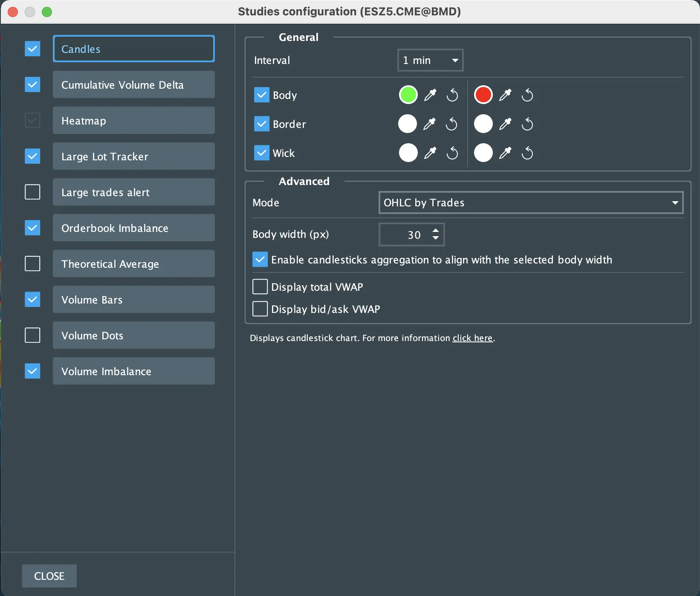
Task: Pick left Border color with the eyedropper
Action: coord(430,124)
